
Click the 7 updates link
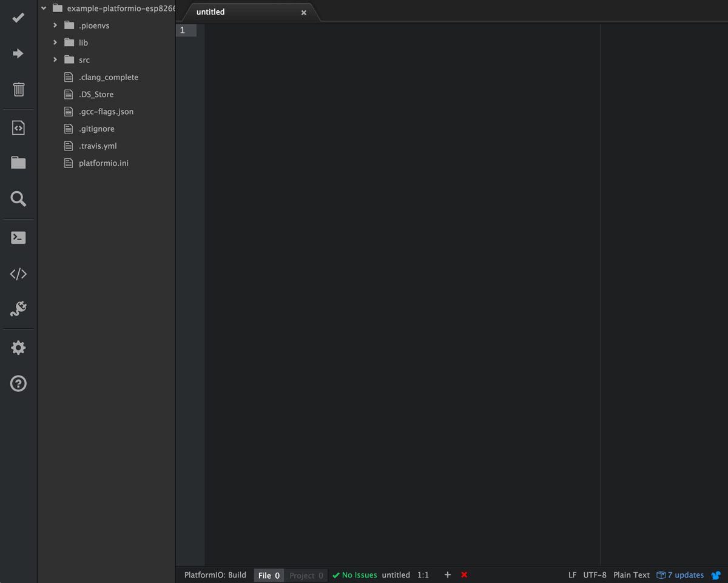point(685,575)
